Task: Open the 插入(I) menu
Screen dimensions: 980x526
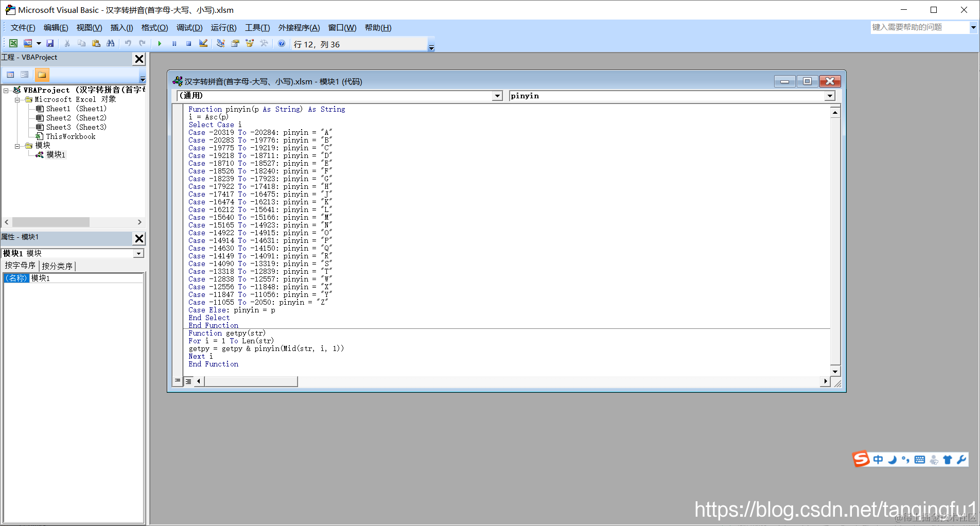Action: coord(121,28)
